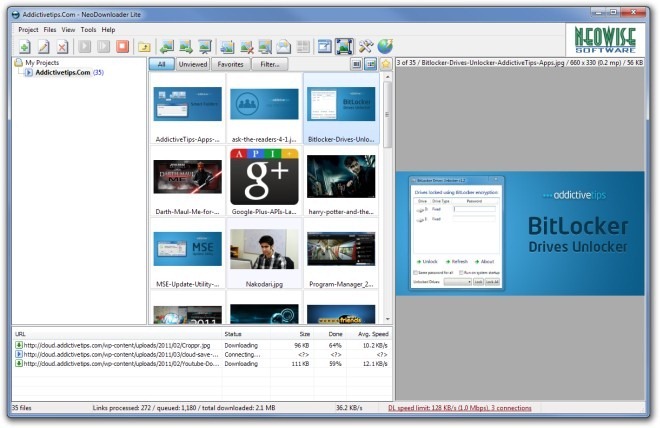This screenshot has width=660, height=428.
Task: Start the slideshow presentation icon
Action: pyautogui.click(x=205, y=46)
